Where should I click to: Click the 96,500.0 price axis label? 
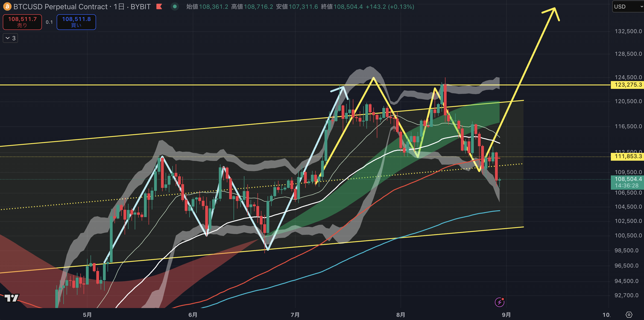click(x=626, y=265)
